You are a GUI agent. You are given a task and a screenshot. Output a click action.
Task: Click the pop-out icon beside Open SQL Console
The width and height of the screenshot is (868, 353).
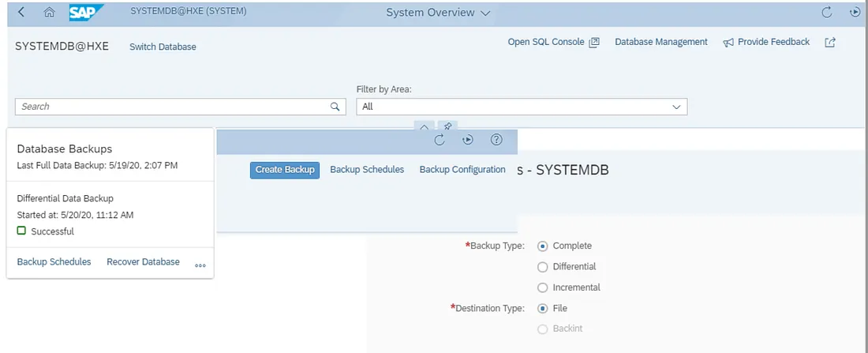(594, 42)
